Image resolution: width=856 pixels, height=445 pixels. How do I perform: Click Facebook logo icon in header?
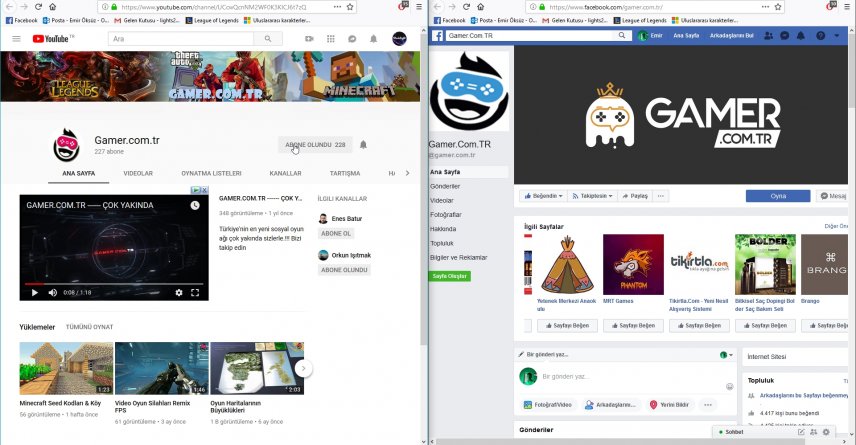[438, 35]
